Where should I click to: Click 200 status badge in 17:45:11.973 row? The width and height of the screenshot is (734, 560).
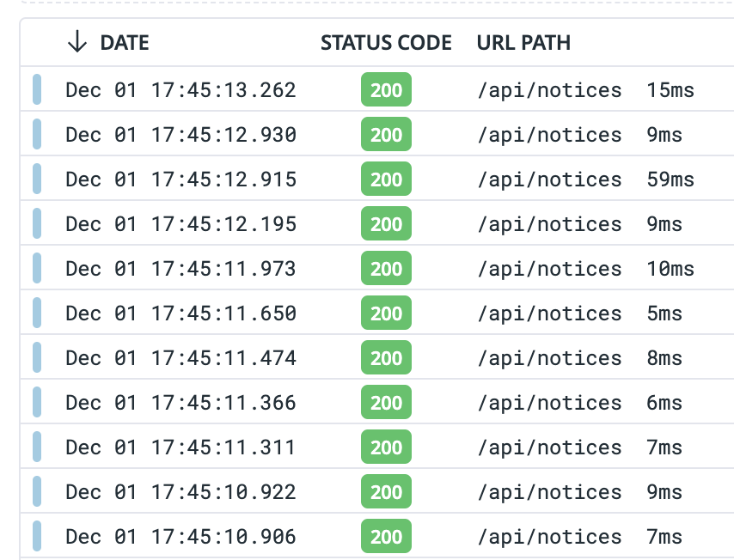click(386, 268)
